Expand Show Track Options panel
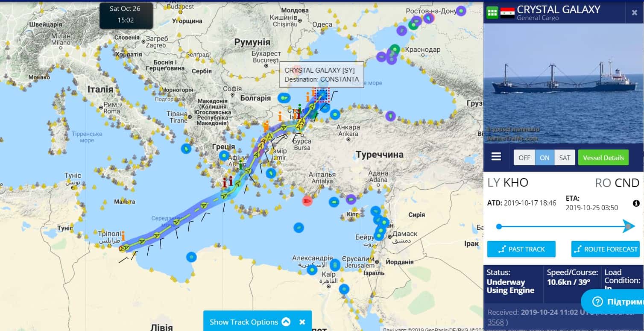644x331 pixels. point(244,322)
